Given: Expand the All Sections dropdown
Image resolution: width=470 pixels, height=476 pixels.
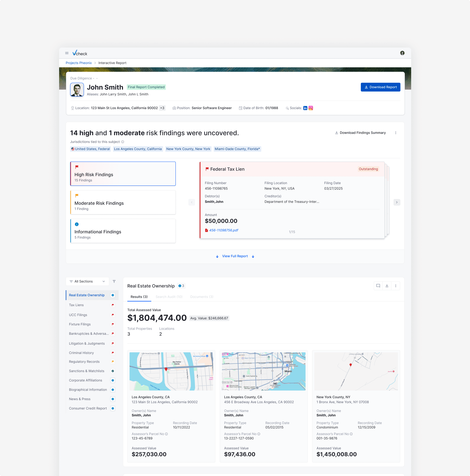Looking at the screenshot, I should coord(87,281).
